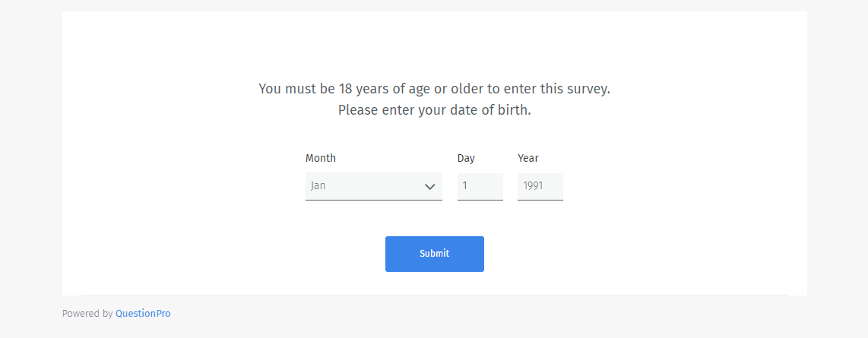Click the chevron arrow in Month field

[x=429, y=186]
